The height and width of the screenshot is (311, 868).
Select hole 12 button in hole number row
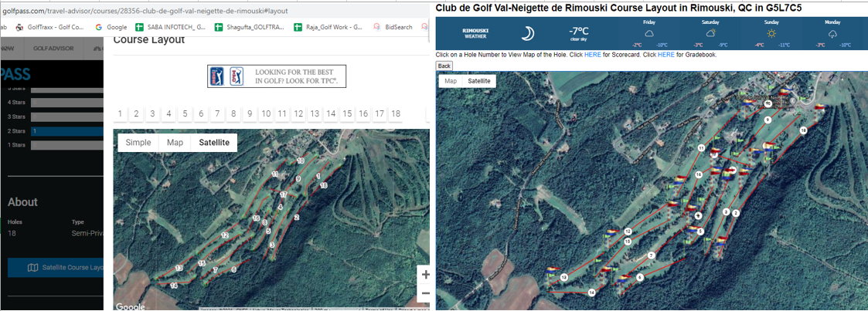(x=298, y=113)
